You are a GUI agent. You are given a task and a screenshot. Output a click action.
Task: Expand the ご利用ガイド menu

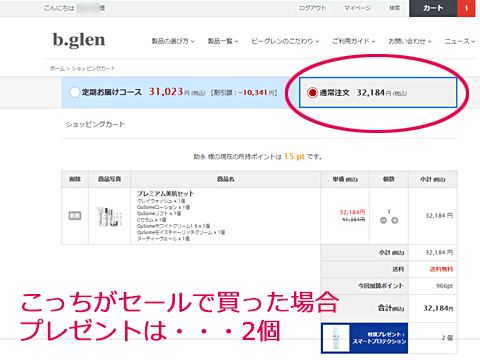[354, 41]
